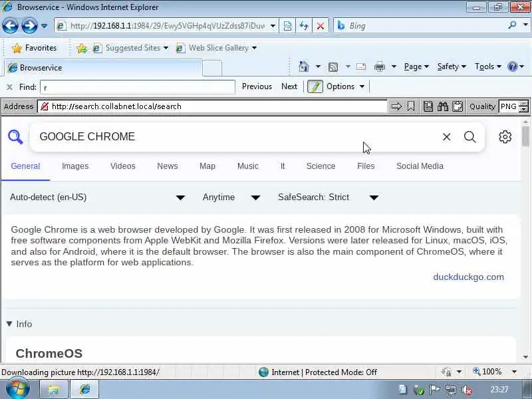Click the page vertical scrollbar thumb
This screenshot has width=532, height=399.
pos(525,136)
